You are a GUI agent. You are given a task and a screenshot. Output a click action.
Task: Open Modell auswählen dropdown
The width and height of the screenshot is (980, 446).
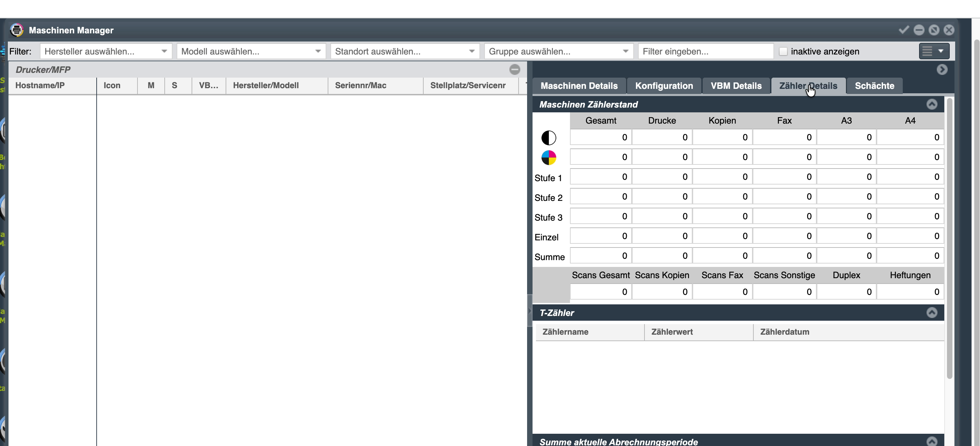[251, 51]
